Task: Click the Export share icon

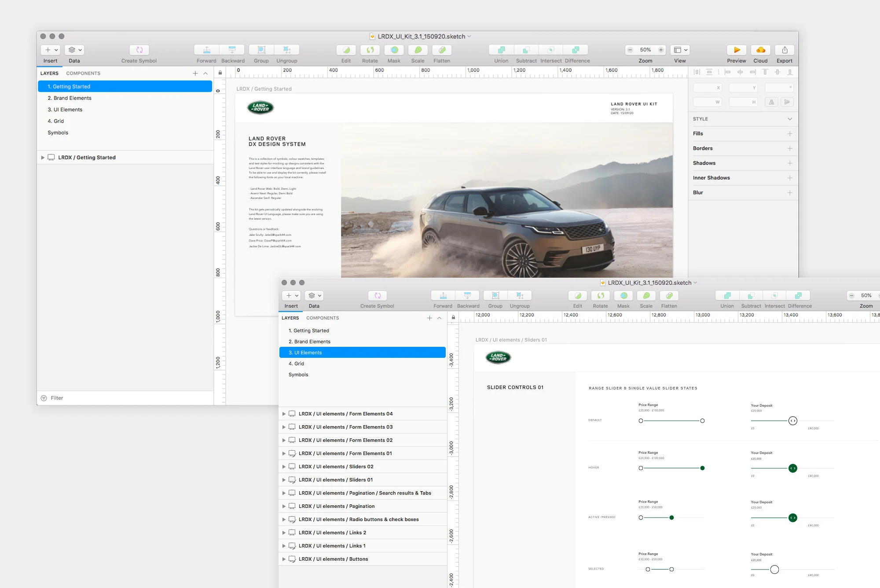Action: [785, 50]
